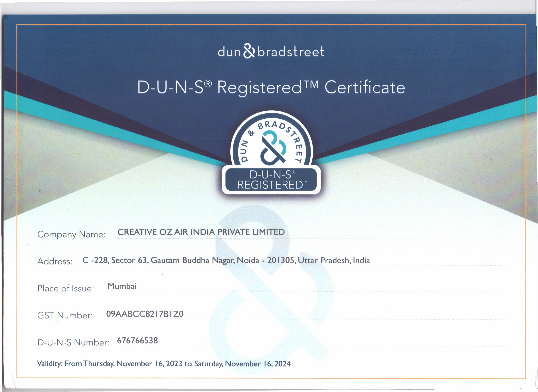538x392 pixels.
Task: Click Mumbai in Place of Issue field
Action: [122, 286]
